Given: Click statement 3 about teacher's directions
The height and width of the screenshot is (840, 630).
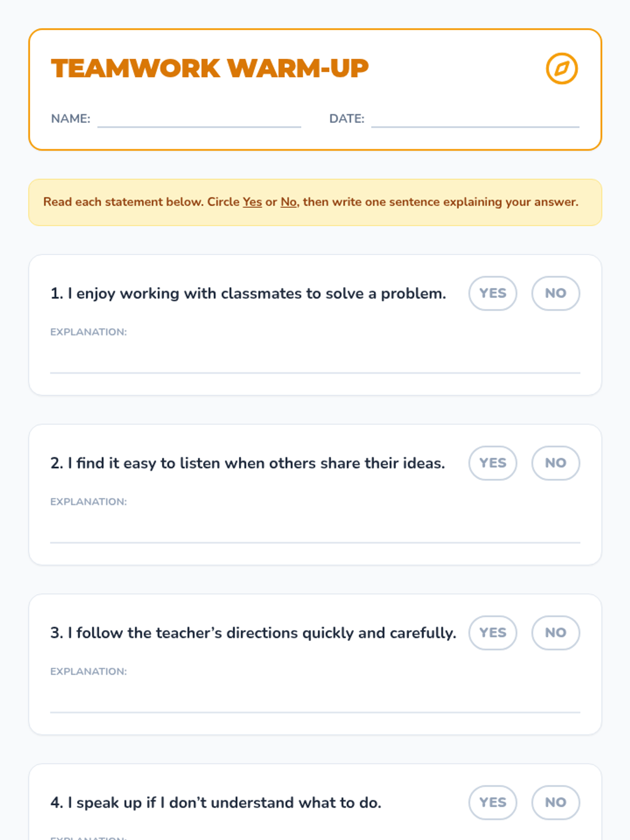Looking at the screenshot, I should pyautogui.click(x=253, y=633).
